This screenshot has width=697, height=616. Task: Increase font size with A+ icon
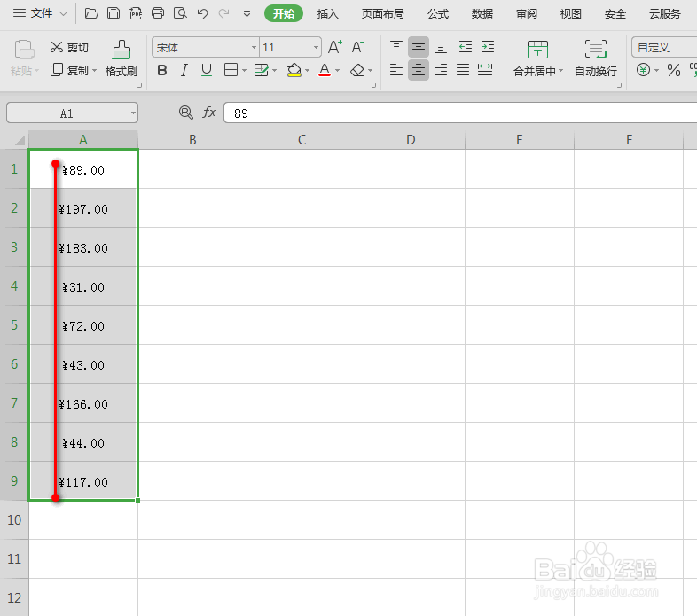(x=334, y=47)
